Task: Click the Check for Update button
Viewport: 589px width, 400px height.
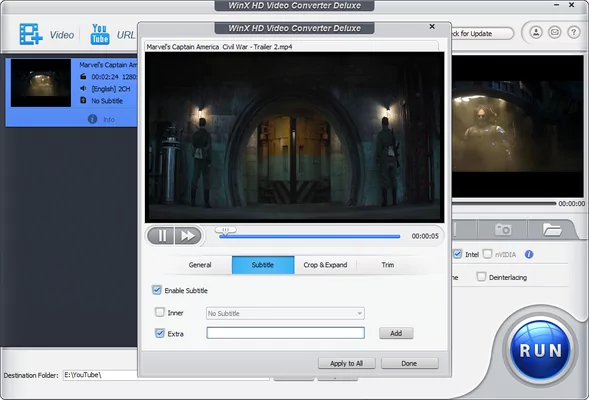Action: pos(482,33)
